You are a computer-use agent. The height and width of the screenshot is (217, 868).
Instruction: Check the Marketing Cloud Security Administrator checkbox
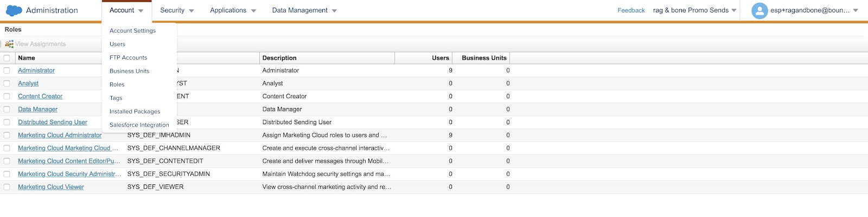[7, 174]
